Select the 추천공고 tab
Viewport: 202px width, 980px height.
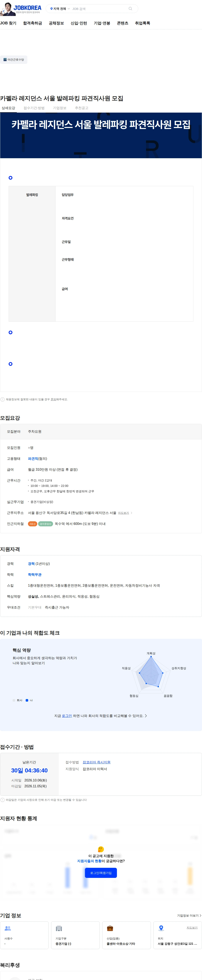[82, 108]
